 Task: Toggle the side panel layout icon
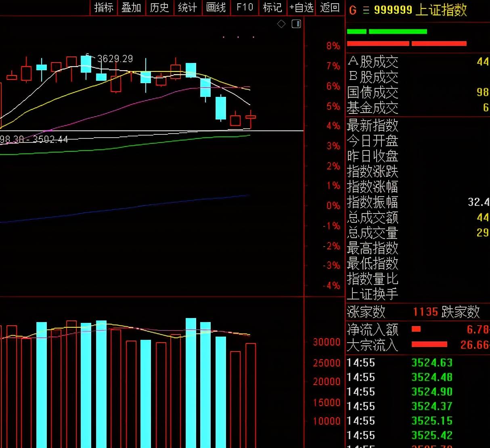(296, 24)
